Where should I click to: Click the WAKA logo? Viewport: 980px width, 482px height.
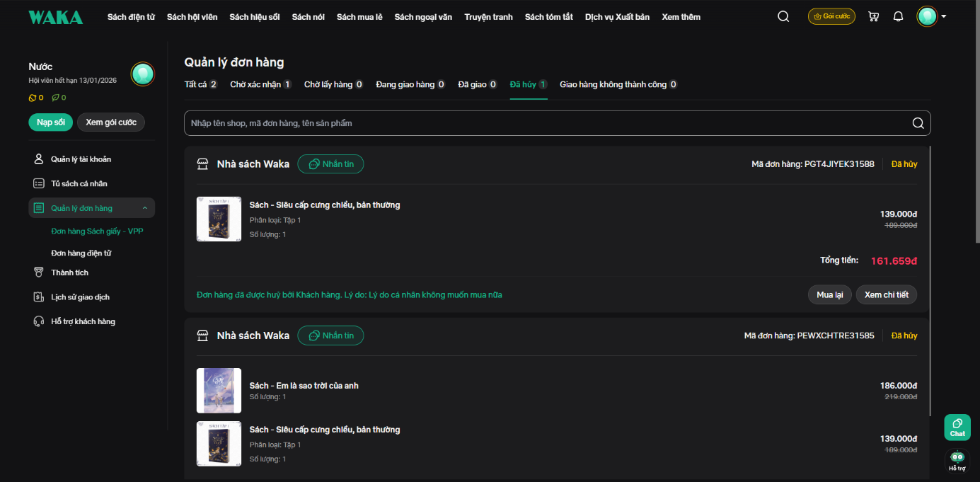[x=55, y=17]
